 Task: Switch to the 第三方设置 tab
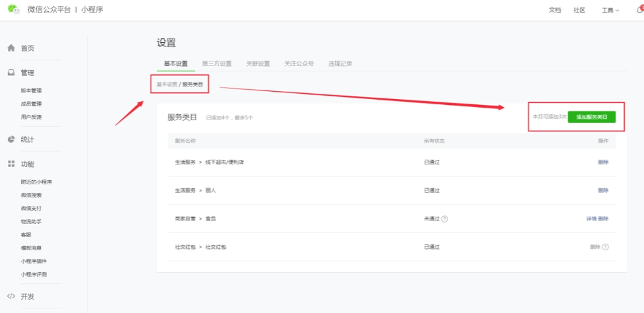(x=217, y=63)
